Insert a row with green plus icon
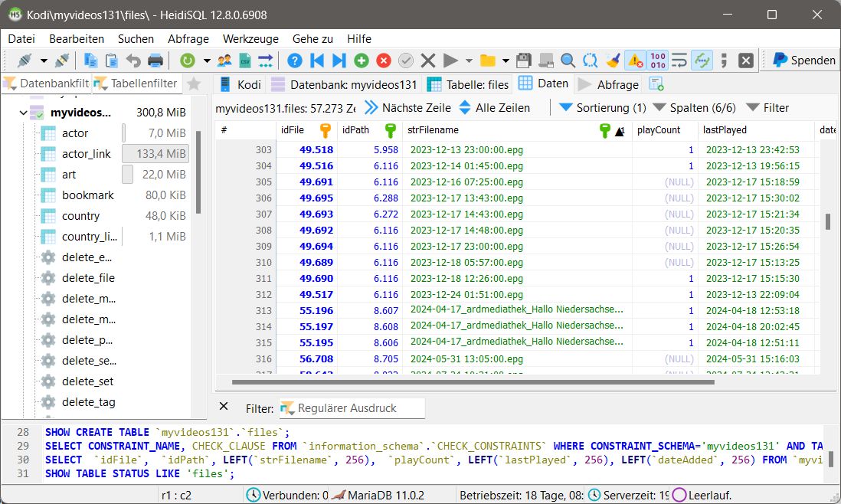This screenshot has height=504, width=841. point(362,61)
